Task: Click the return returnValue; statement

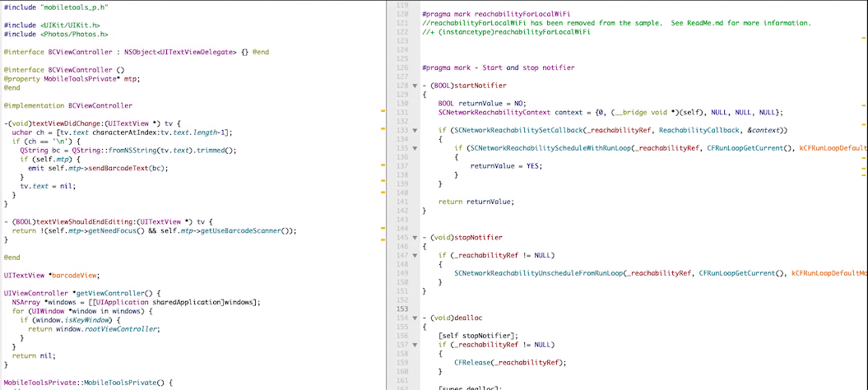Action: click(476, 202)
